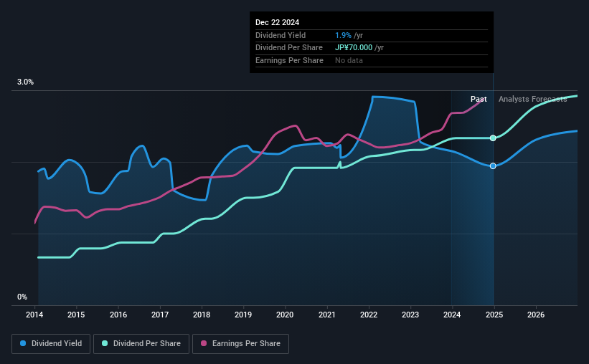Click the 3.0% y-axis label
The image size is (589, 364).
click(x=25, y=82)
